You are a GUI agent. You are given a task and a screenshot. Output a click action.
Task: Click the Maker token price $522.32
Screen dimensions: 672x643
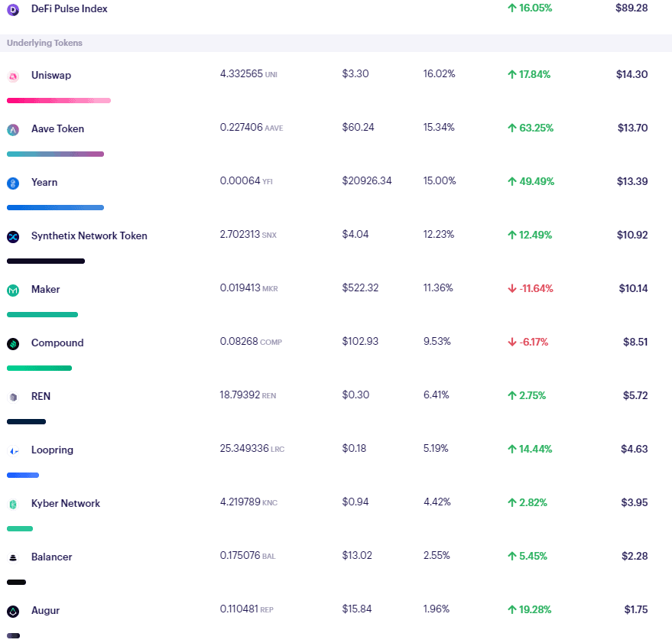(x=360, y=287)
